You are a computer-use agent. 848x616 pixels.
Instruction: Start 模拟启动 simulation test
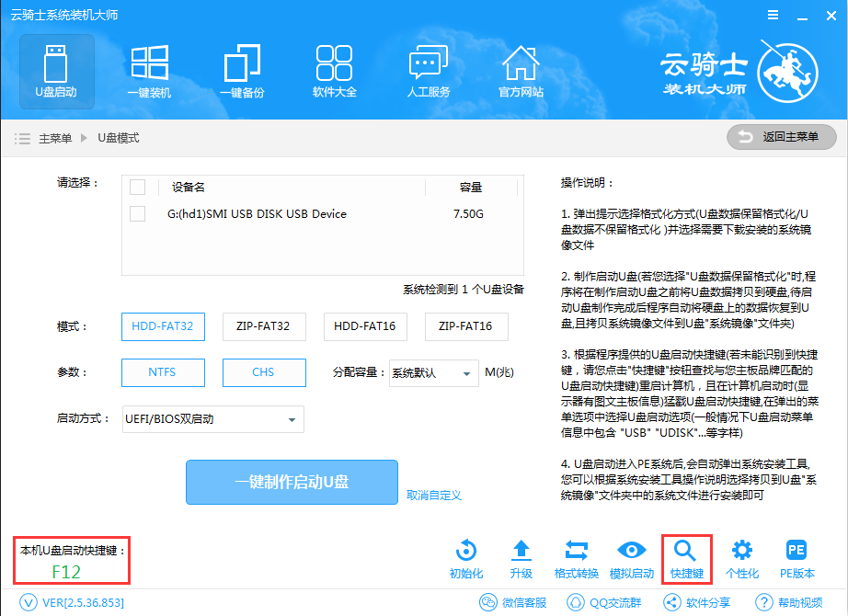pos(631,556)
